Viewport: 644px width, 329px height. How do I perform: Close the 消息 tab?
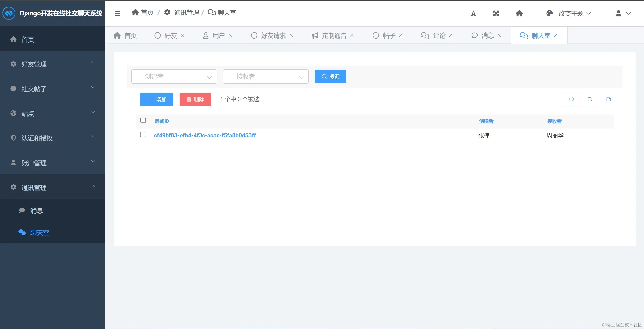(499, 35)
